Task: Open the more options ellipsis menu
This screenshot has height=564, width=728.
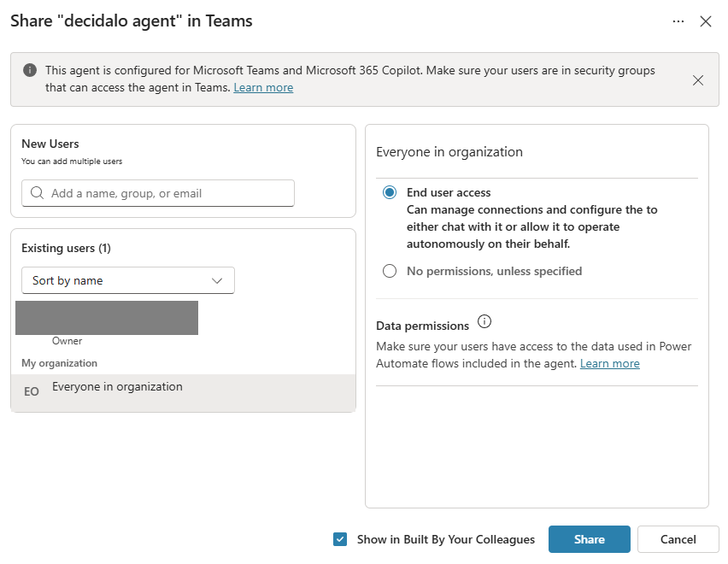Action: pyautogui.click(x=678, y=21)
